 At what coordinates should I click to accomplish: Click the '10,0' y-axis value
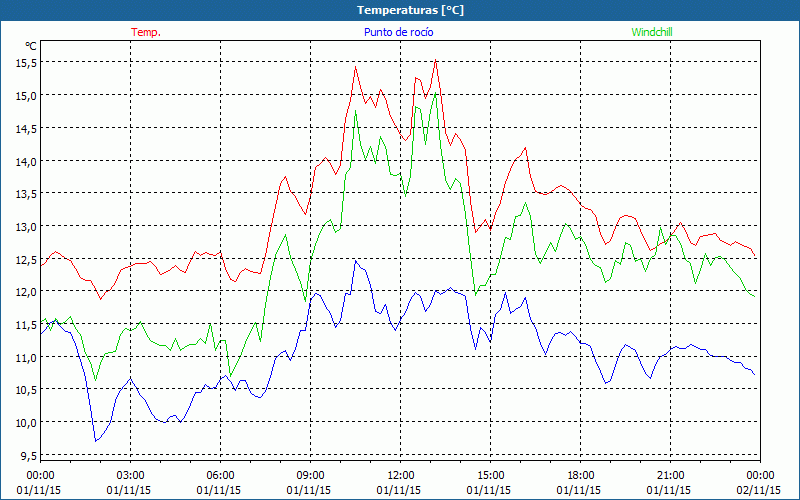tap(27, 422)
